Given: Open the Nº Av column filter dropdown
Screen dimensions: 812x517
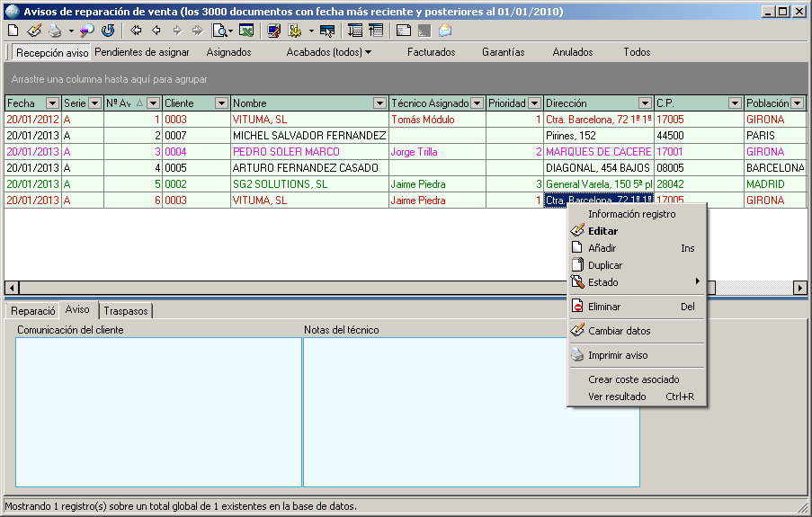Looking at the screenshot, I should [x=153, y=103].
